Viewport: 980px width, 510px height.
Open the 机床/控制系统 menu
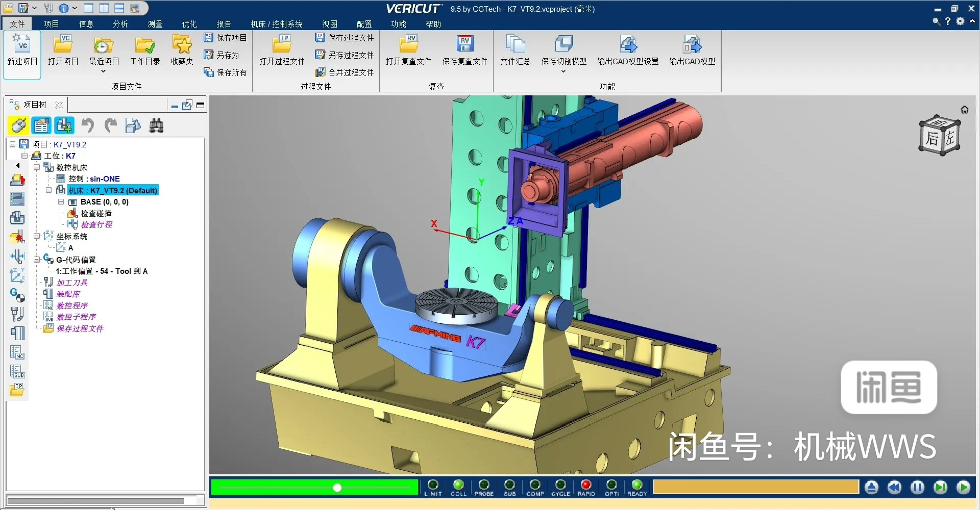[x=276, y=23]
